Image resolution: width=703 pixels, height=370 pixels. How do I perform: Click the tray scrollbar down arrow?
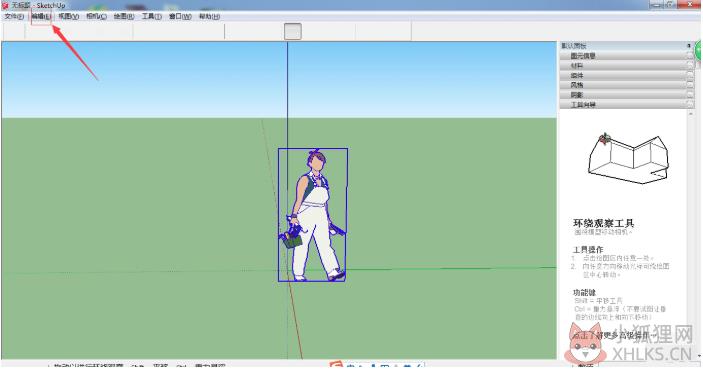click(699, 357)
